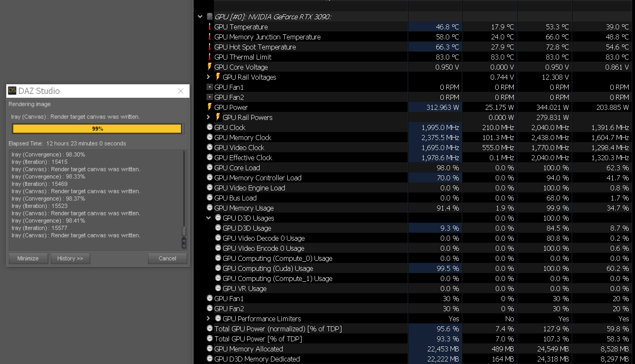Select the GPU Clock current value 1,995.0 MHz
The height and width of the screenshot is (364, 635).
(x=440, y=127)
